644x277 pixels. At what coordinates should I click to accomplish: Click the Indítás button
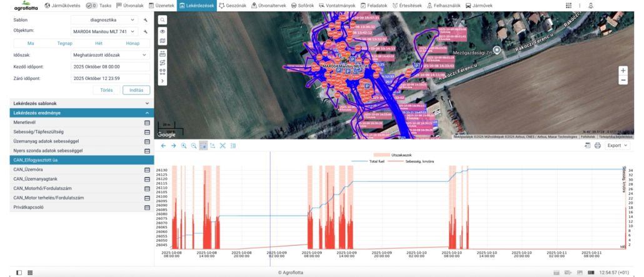tap(136, 90)
